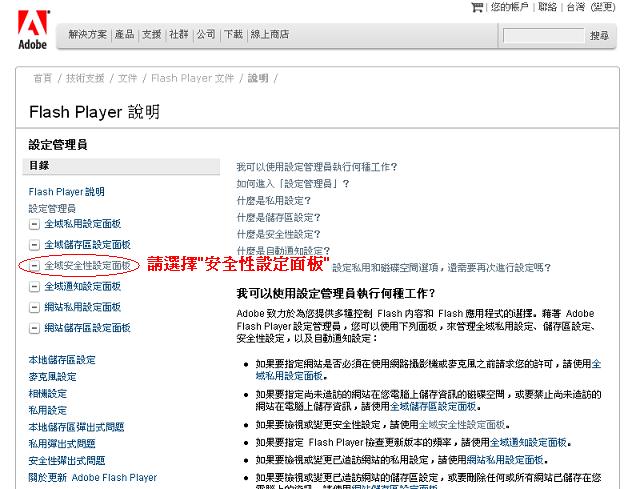Open 本地儲存區彈出式問題 link
Image resolution: width=636 pixels, height=489 pixels.
[x=76, y=427]
